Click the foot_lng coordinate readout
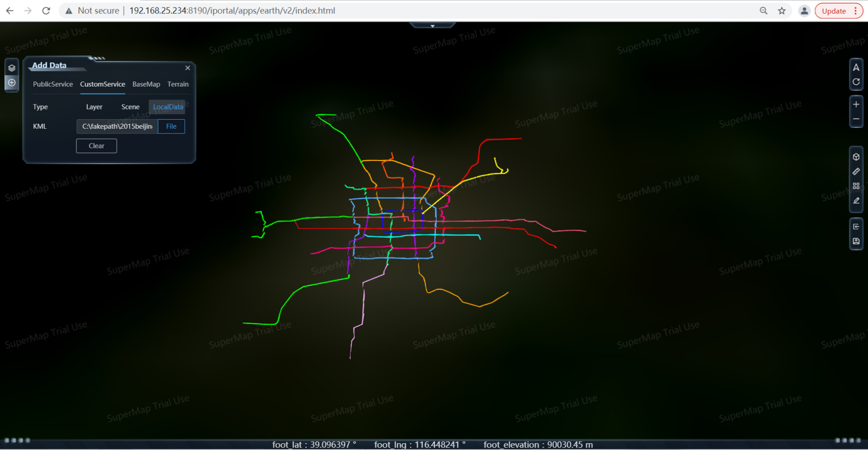This screenshot has width=868, height=450. (420, 445)
